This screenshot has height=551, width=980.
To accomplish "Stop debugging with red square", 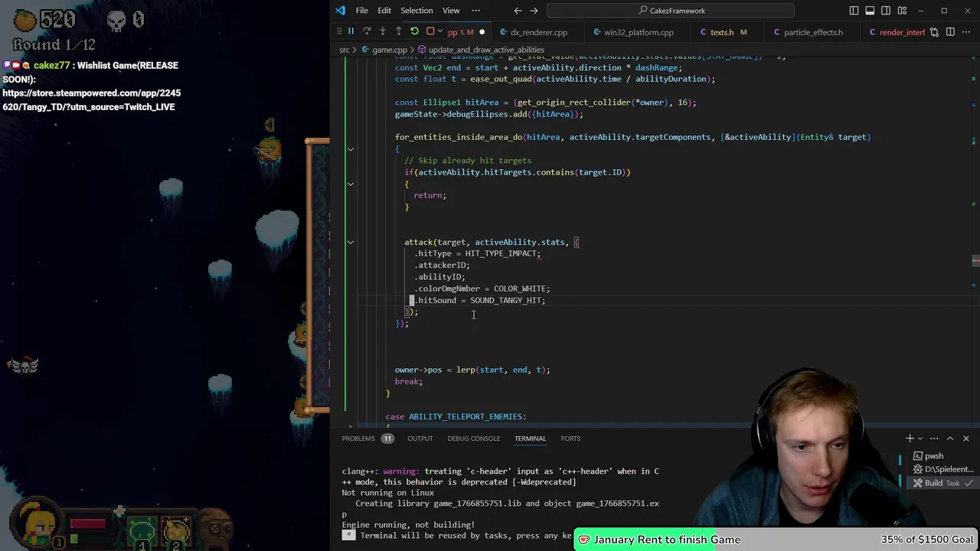I will pos(430,31).
